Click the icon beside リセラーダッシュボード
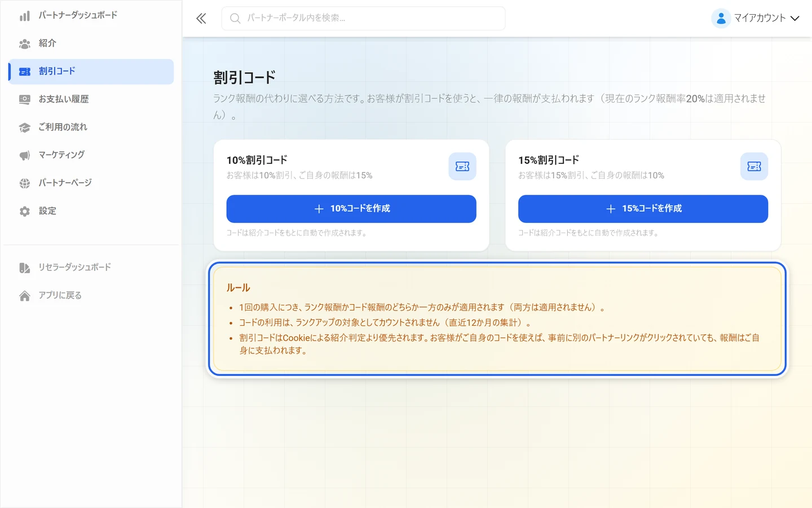Image resolution: width=812 pixels, height=508 pixels. point(25,268)
